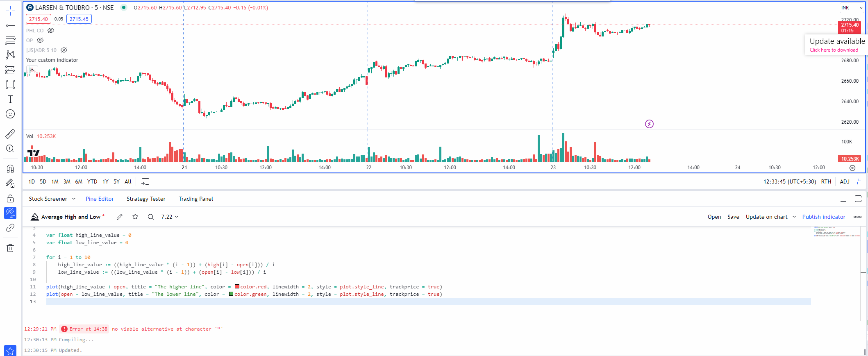The width and height of the screenshot is (868, 356).
Task: Click the sell price 2715.40 button
Action: coord(39,19)
